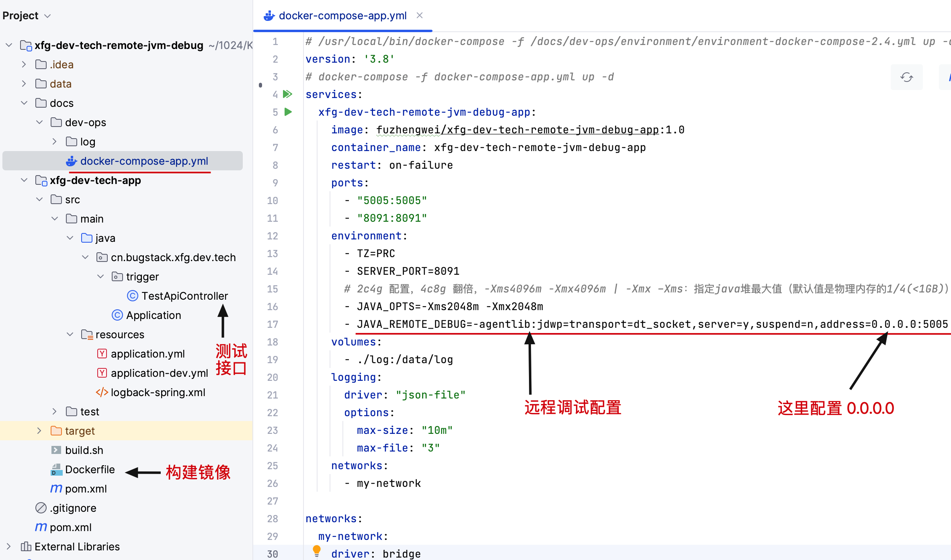
Task: Click the "5005:5005" port mapping text
Action: 392,200
